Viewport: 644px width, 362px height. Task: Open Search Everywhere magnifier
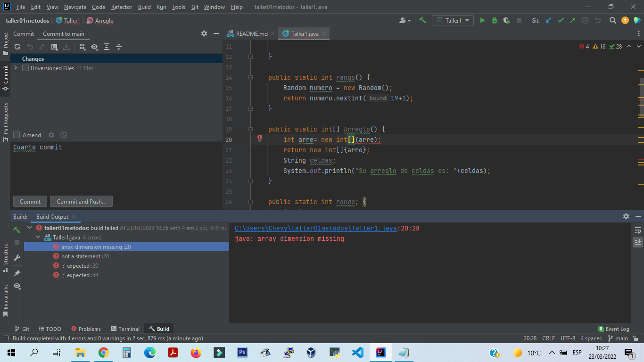(612, 20)
